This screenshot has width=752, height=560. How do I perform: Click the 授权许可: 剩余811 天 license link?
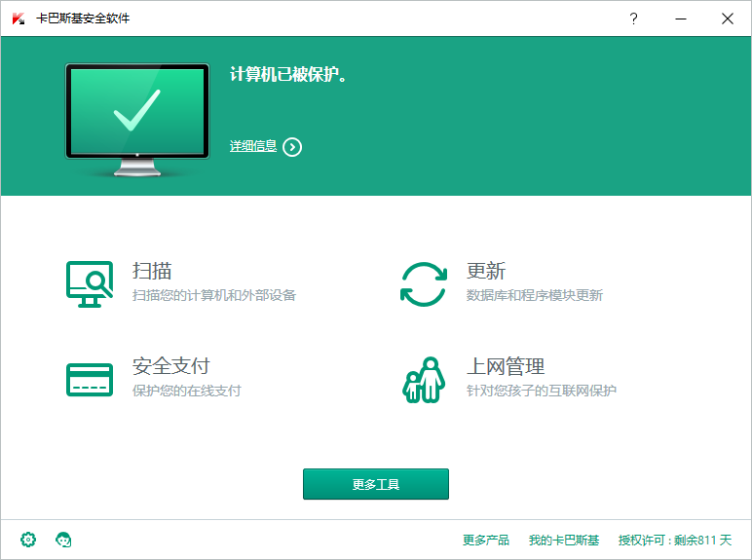[675, 541]
